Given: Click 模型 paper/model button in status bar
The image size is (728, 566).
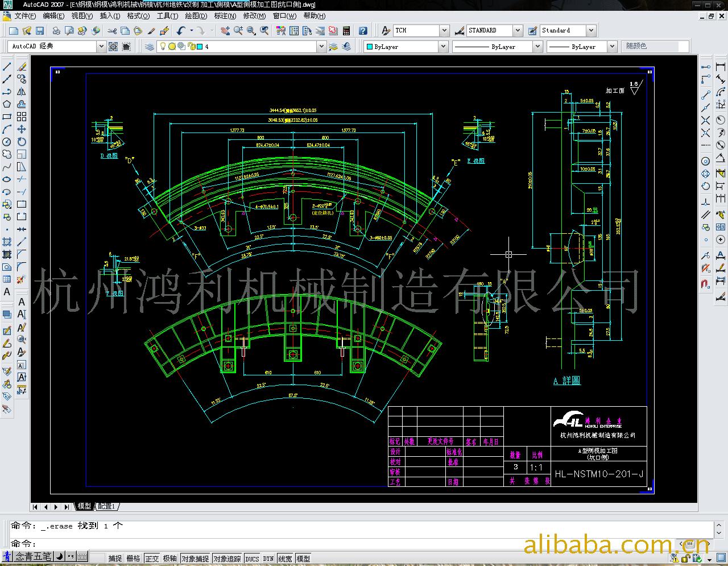Looking at the screenshot, I should click(304, 559).
